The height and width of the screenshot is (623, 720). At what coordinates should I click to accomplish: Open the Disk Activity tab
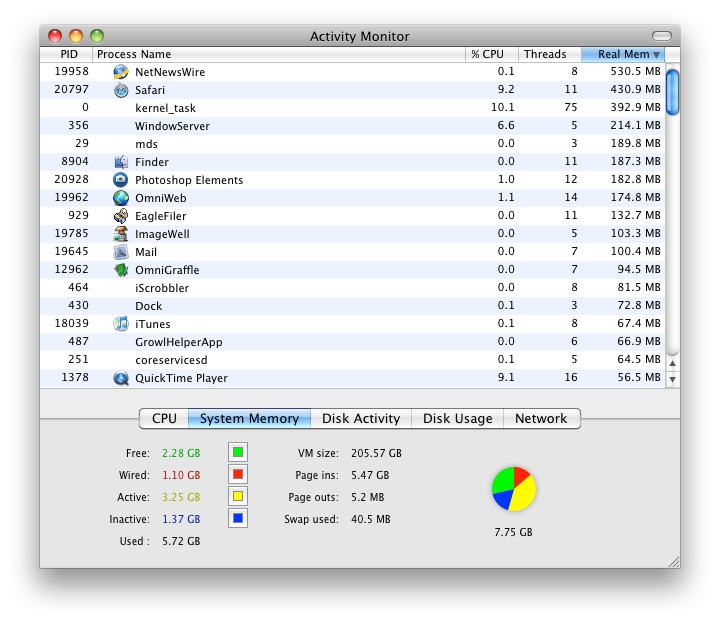[361, 419]
